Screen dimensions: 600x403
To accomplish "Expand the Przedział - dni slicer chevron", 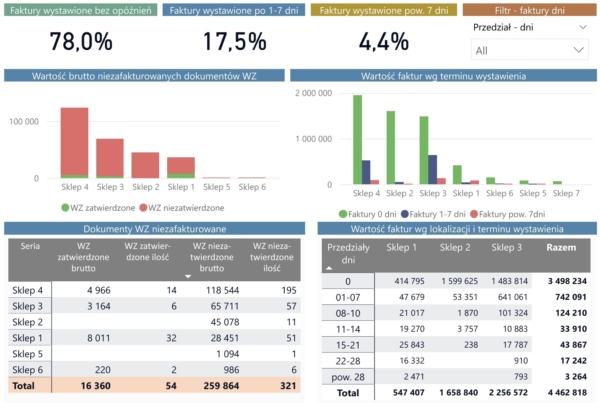I will 576,27.
